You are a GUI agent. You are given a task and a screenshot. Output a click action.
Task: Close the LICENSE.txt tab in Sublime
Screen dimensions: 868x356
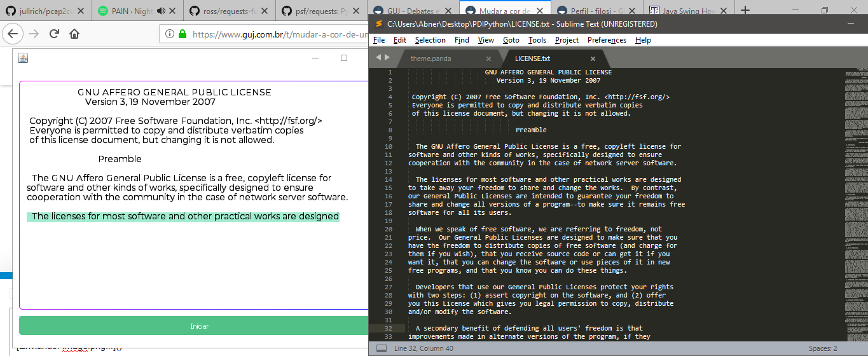tap(593, 59)
